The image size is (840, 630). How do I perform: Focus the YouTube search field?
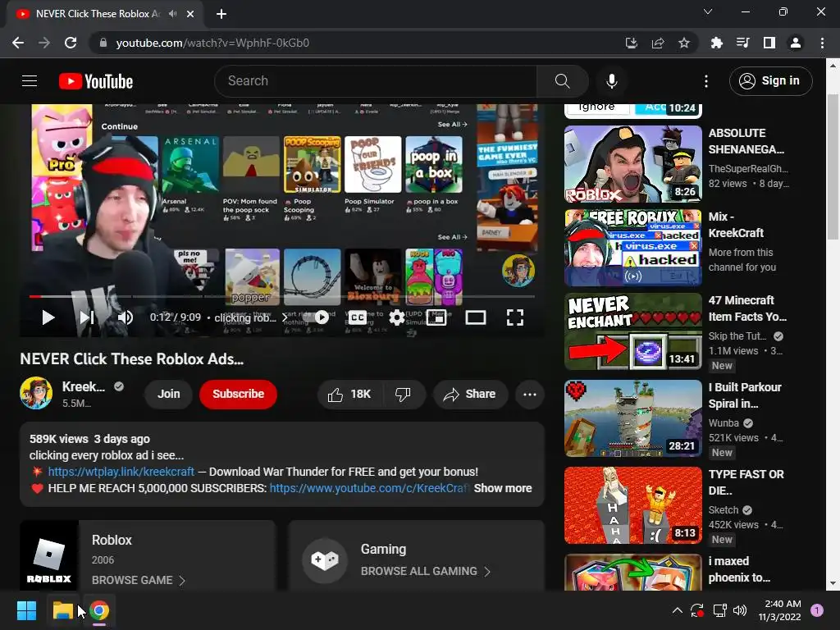point(376,81)
